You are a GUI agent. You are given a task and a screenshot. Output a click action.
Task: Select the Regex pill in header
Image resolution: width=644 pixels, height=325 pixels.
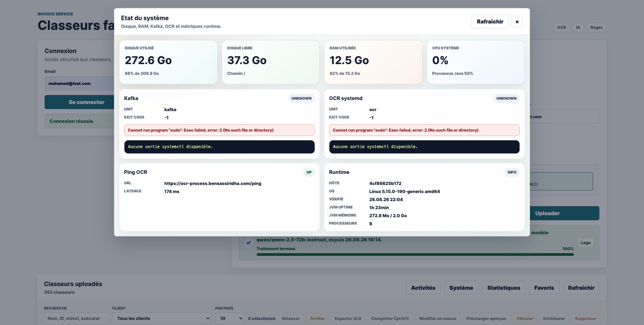[596, 28]
